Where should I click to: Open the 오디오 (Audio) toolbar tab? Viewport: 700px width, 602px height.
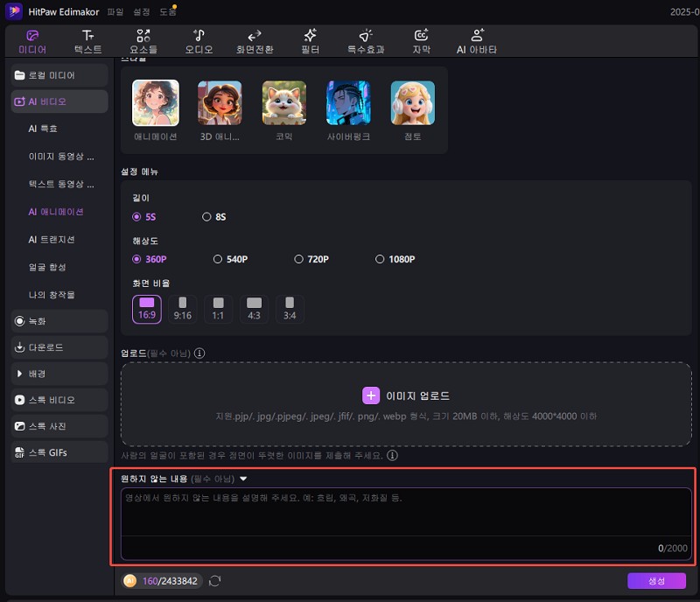199,41
